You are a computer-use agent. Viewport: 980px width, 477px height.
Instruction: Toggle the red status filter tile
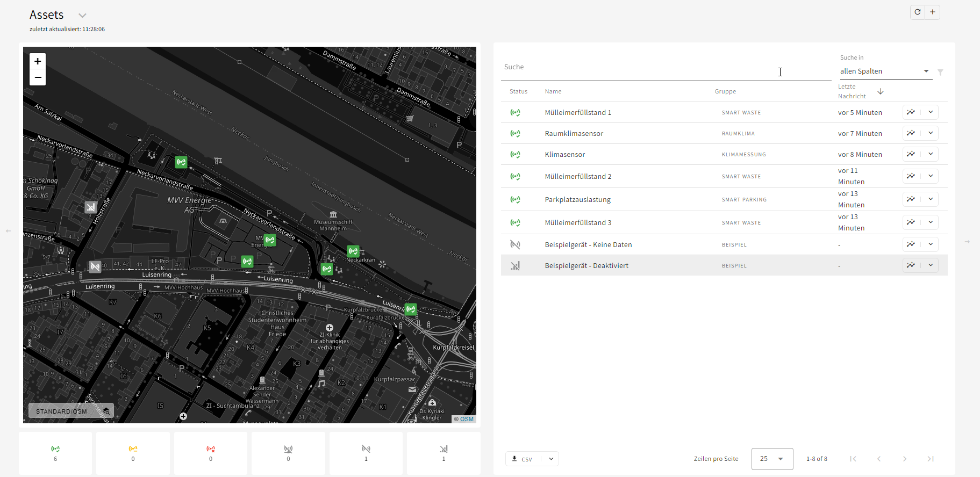pos(211,453)
